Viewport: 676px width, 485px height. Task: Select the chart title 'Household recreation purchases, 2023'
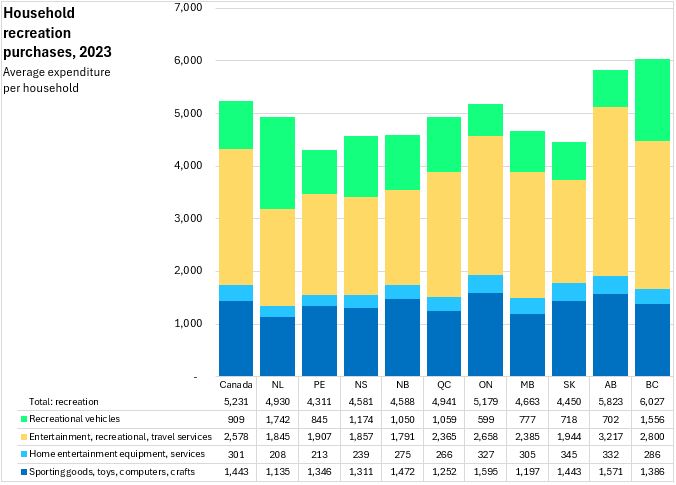(x=57, y=32)
